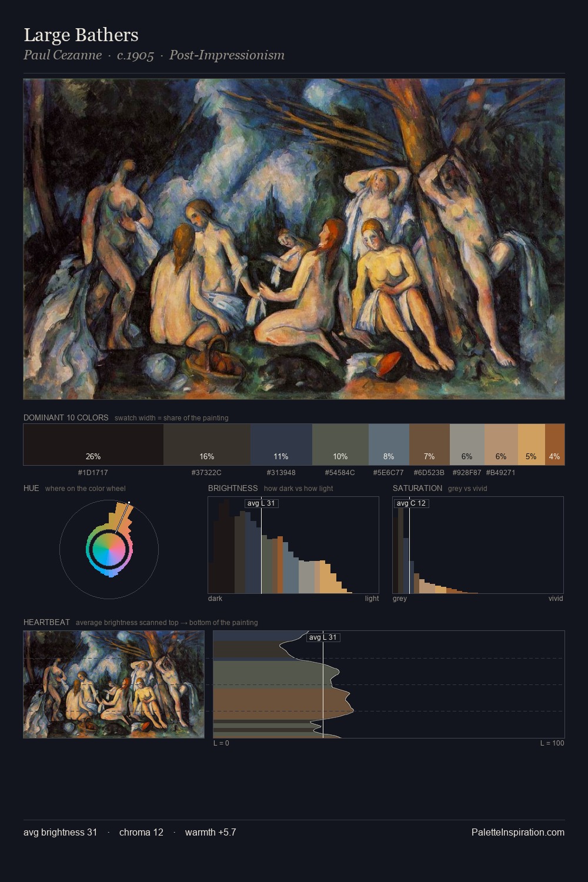Pick the 5% golden tan swatch
The image size is (588, 882).
[x=532, y=445]
